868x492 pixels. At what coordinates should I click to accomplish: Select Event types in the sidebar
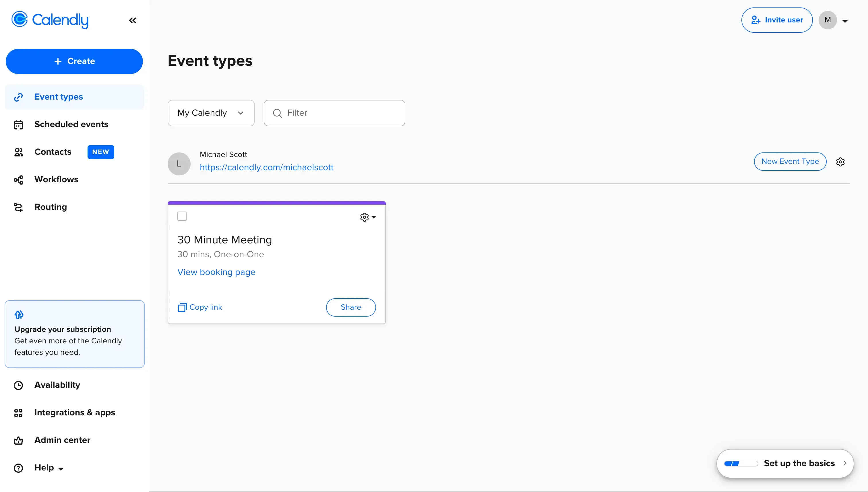click(x=58, y=97)
